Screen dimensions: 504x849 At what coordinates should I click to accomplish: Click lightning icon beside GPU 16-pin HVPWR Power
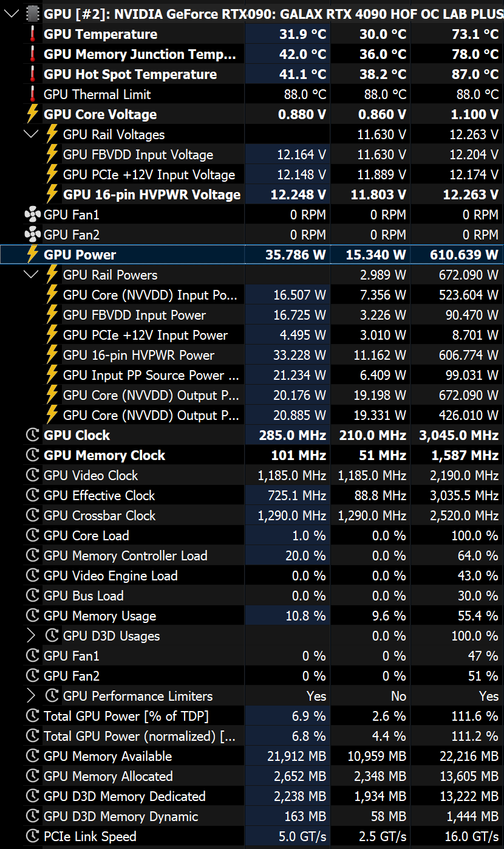(x=52, y=355)
